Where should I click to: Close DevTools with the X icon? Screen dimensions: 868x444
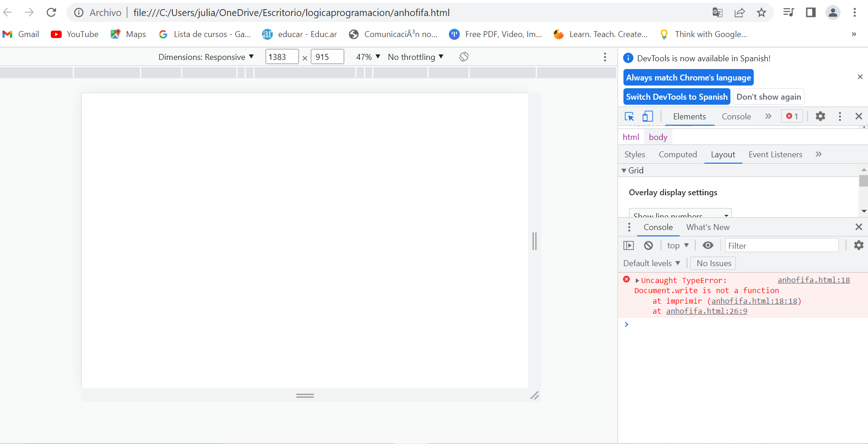click(x=858, y=116)
